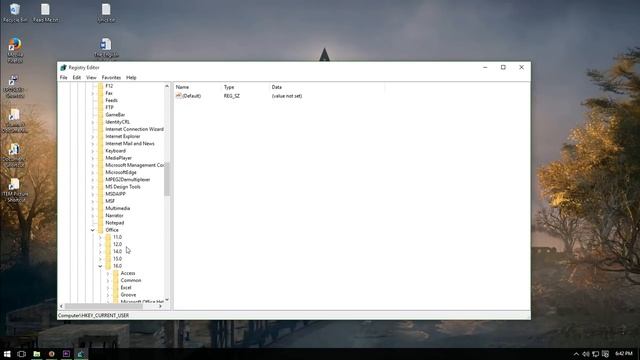The height and width of the screenshot is (360, 640).
Task: Select the Internet Connection Wizard key
Action: tap(134, 129)
